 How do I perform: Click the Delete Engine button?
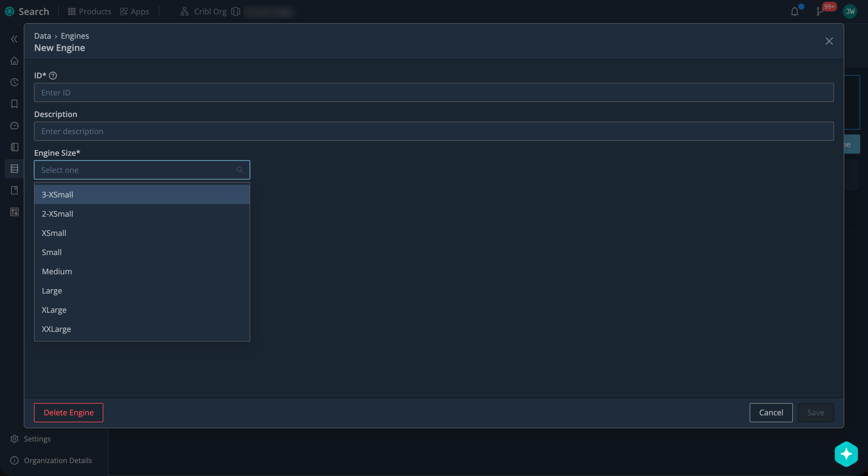pos(69,412)
